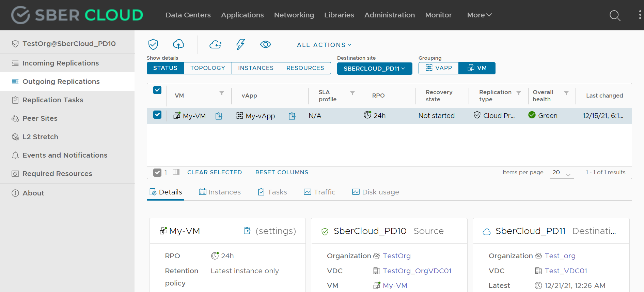The width and height of the screenshot is (644, 292).
Task: Switch grouping to VAPP
Action: [439, 68]
